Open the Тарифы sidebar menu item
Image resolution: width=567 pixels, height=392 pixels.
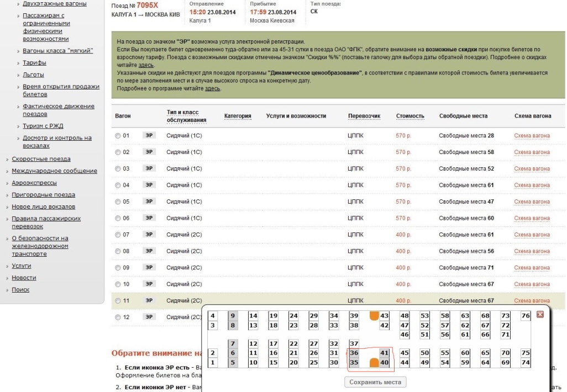[34, 63]
